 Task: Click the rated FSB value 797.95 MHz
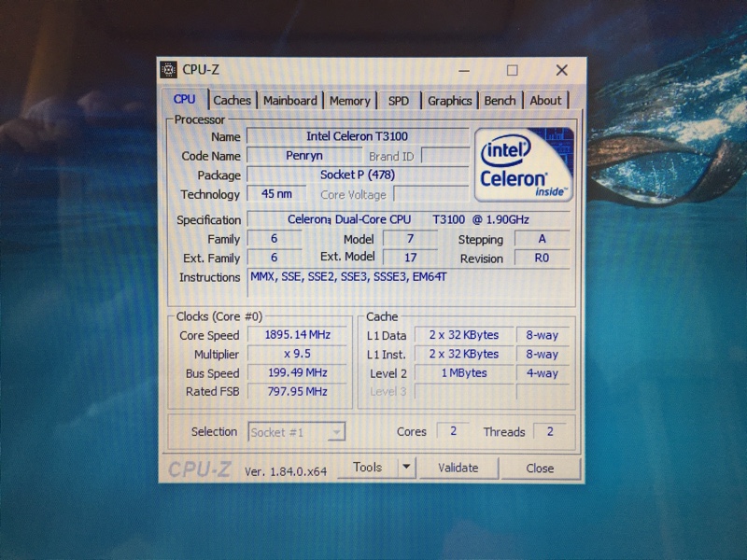[x=297, y=391]
